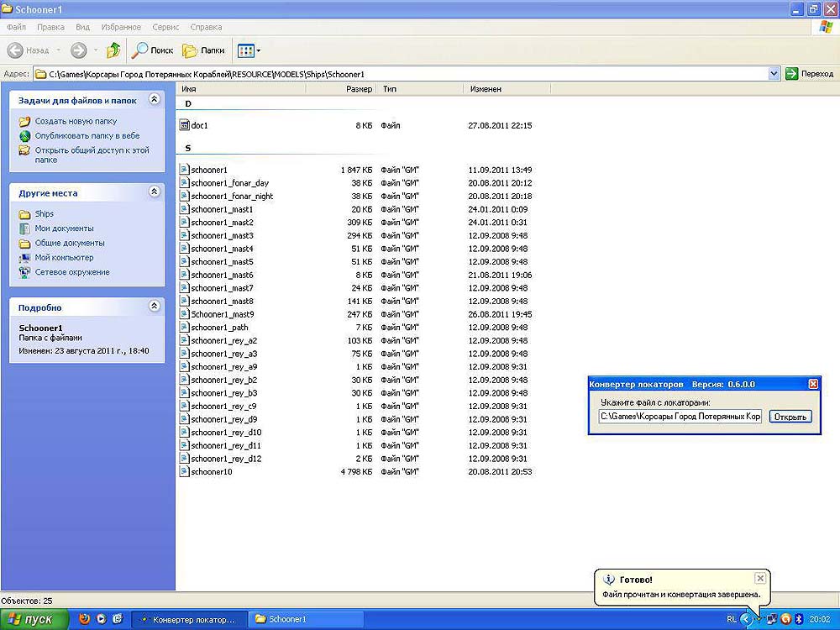The height and width of the screenshot is (630, 840).
Task: Open Мои документы link
Action: pos(65,228)
